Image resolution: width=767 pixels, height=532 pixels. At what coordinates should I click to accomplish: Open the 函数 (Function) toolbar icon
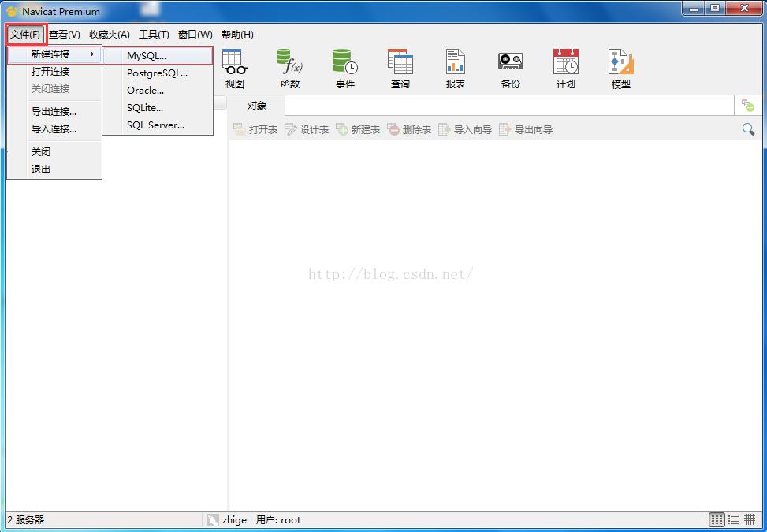(x=290, y=69)
